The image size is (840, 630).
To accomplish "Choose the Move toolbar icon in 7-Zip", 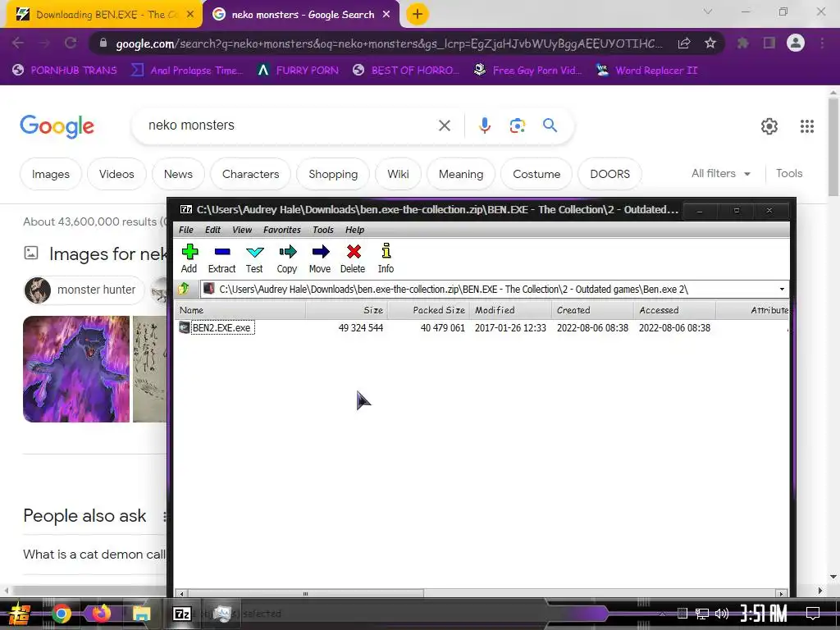I will pos(320,258).
